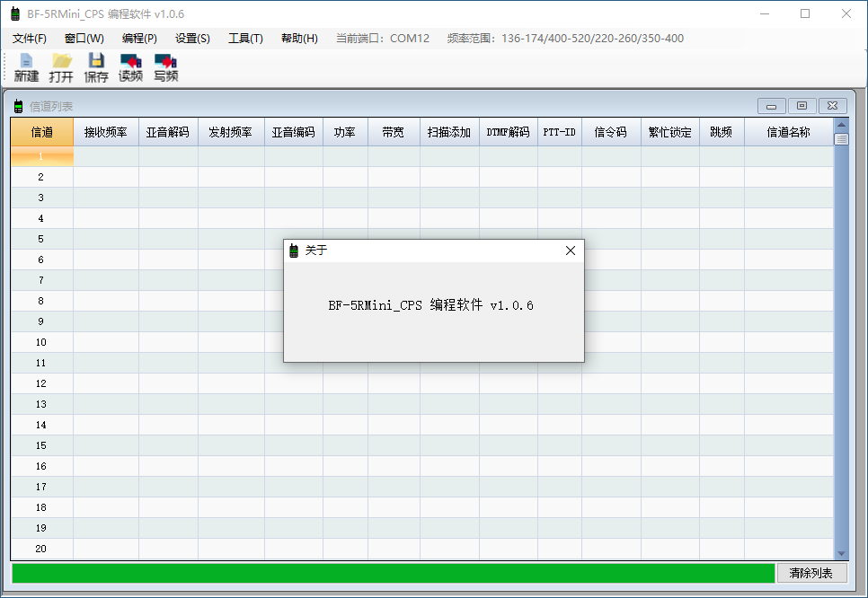Open the 编程(P) menu
This screenshot has height=598, width=868.
tap(139, 39)
